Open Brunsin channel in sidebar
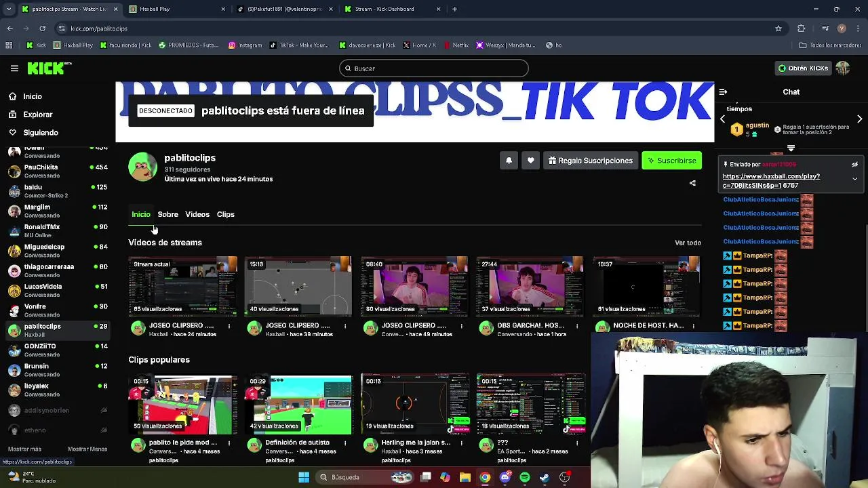This screenshot has width=868, height=488. click(58, 370)
